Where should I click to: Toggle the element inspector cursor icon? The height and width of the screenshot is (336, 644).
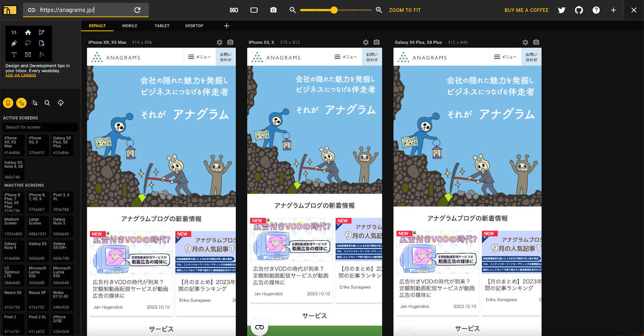click(x=35, y=103)
